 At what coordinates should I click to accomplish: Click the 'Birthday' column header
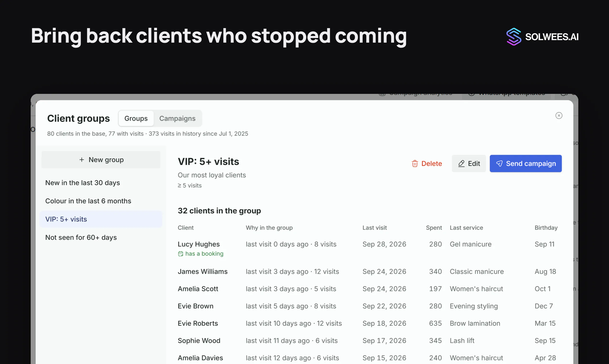[546, 228]
